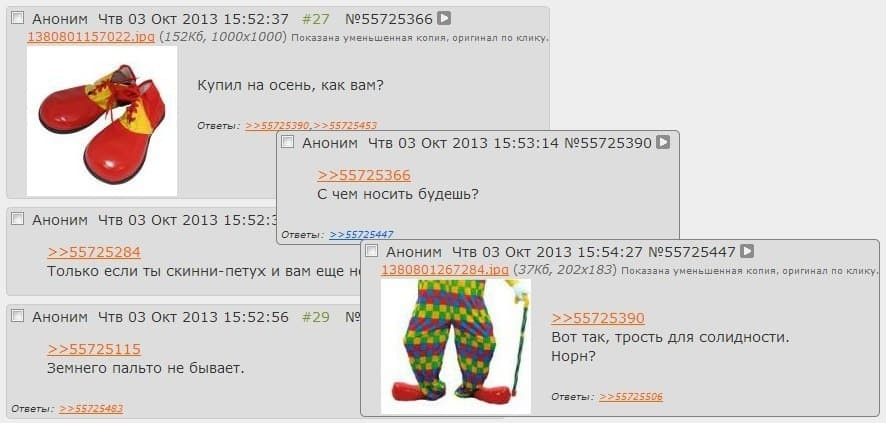
Task: Follow reply link >>55725453
Action: 345,126
